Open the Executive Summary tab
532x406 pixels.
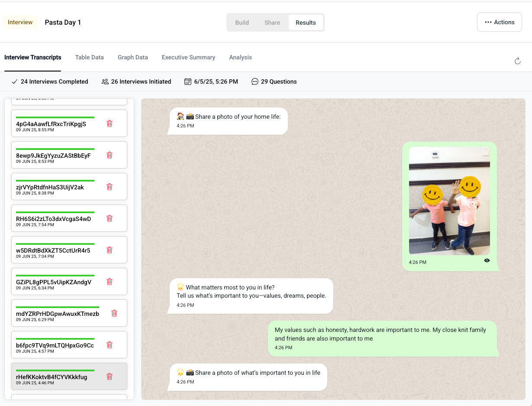(188, 57)
